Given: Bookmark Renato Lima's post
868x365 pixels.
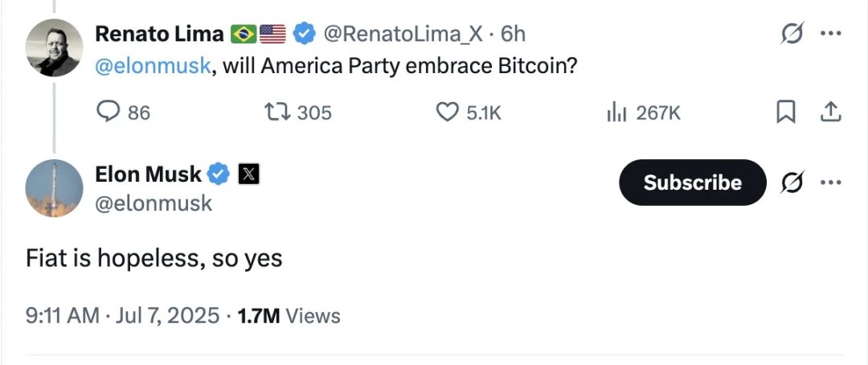Looking at the screenshot, I should tap(785, 113).
